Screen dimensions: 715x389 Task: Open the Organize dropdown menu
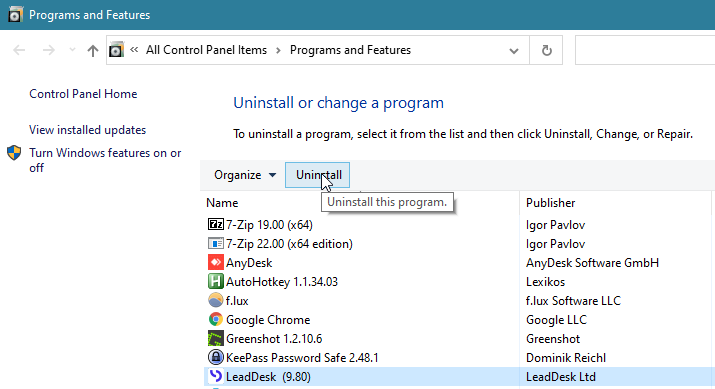[x=245, y=175]
